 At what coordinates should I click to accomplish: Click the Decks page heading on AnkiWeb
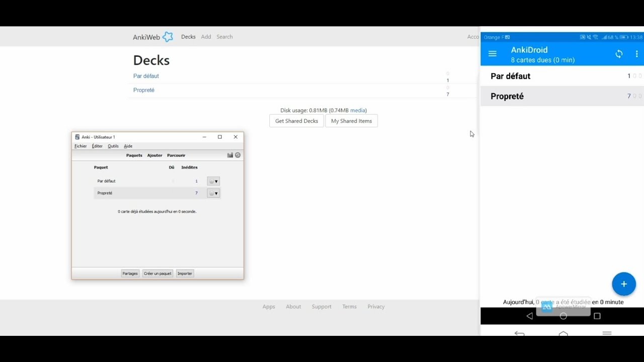(x=151, y=60)
